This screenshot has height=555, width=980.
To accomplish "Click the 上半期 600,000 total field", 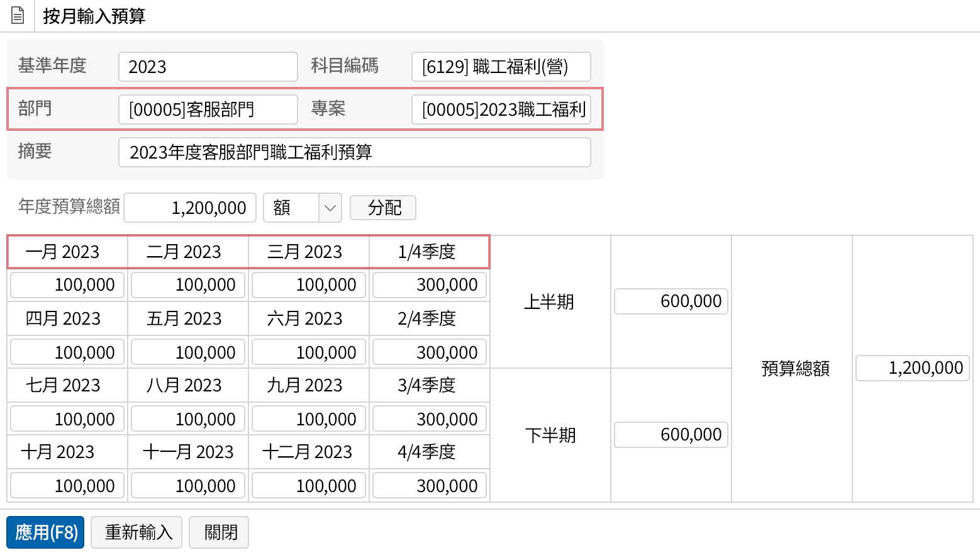I will pyautogui.click(x=671, y=301).
